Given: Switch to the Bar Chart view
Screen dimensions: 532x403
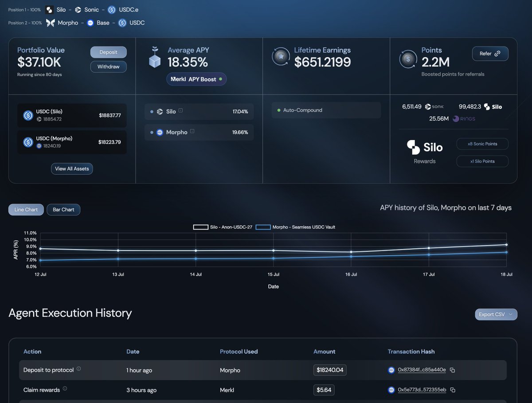Looking at the screenshot, I should (x=63, y=210).
